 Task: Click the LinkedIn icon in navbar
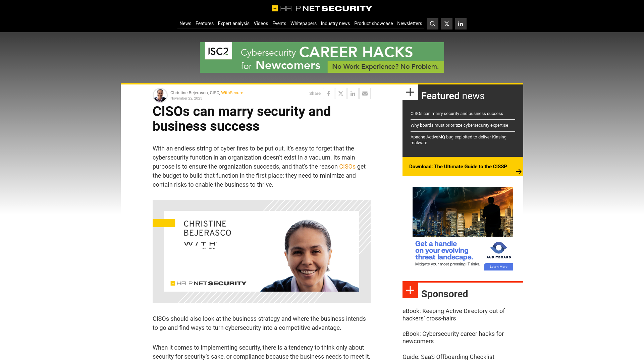461,23
